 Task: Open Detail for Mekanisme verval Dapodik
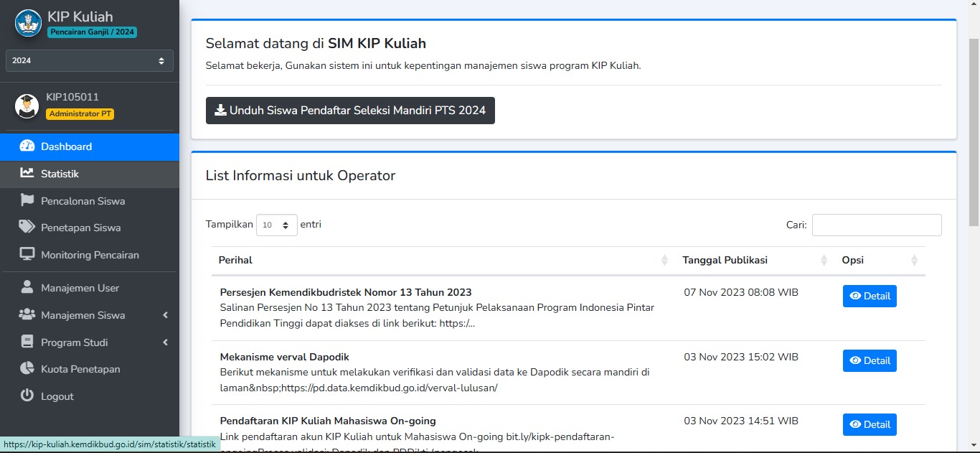tap(870, 360)
